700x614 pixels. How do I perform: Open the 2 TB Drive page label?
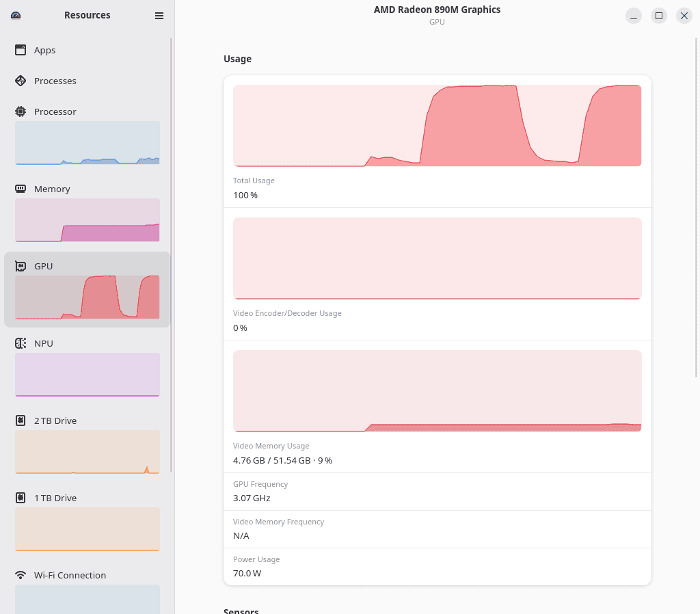coord(55,421)
